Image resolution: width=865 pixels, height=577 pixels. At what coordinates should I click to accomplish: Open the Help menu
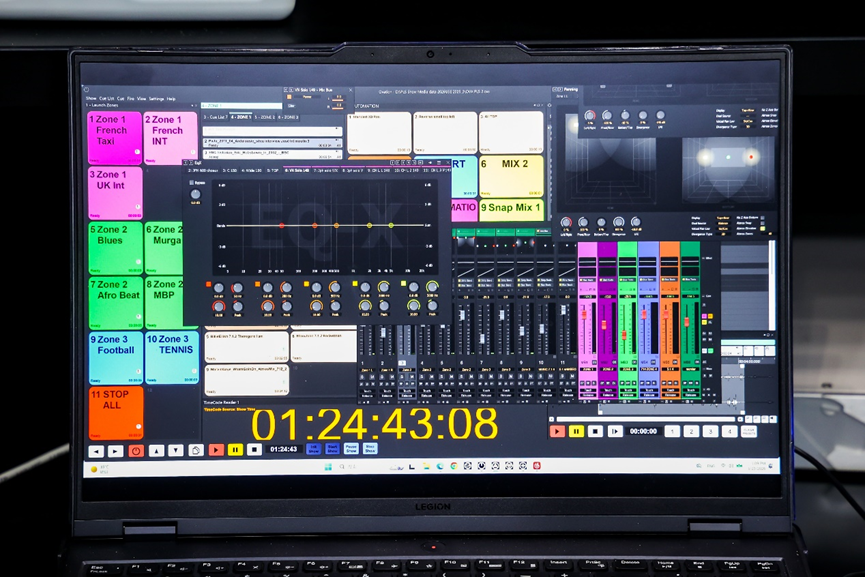(x=171, y=99)
